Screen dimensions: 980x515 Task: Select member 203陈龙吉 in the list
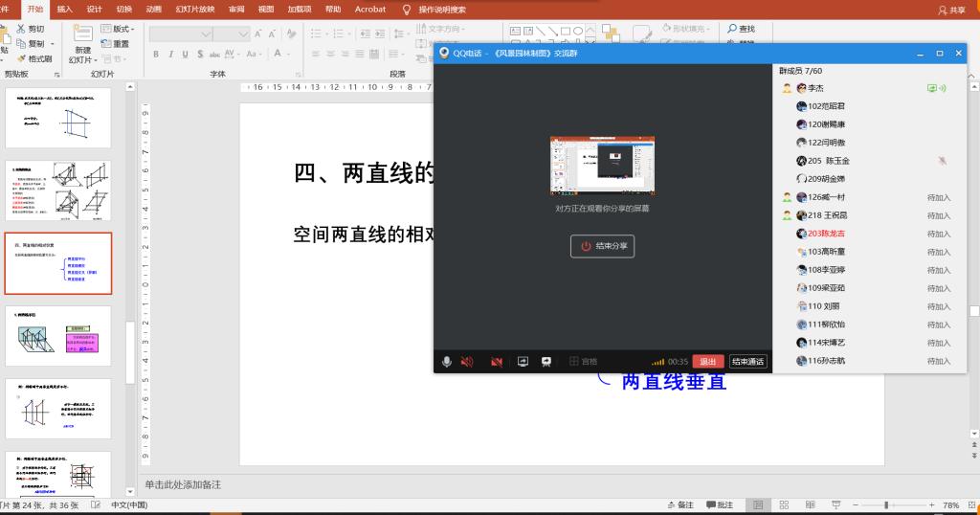pyautogui.click(x=825, y=234)
